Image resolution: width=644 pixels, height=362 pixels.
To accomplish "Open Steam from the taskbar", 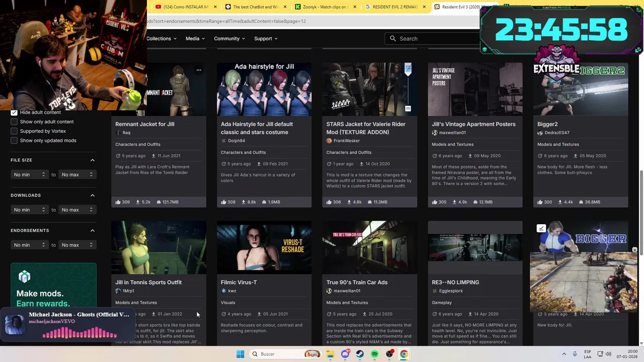I will click(x=360, y=354).
